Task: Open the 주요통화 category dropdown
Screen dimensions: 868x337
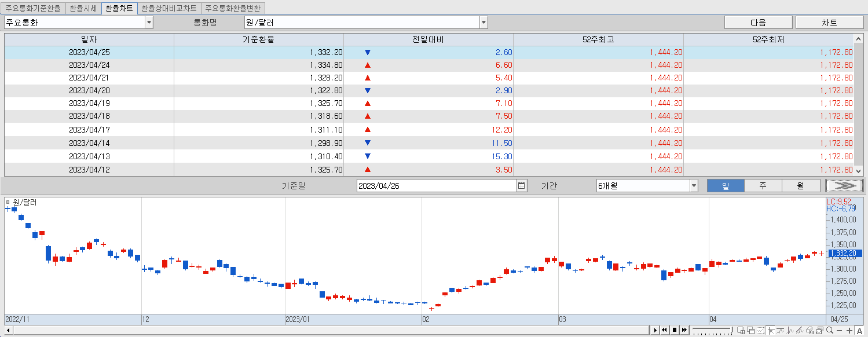Action: (149, 23)
